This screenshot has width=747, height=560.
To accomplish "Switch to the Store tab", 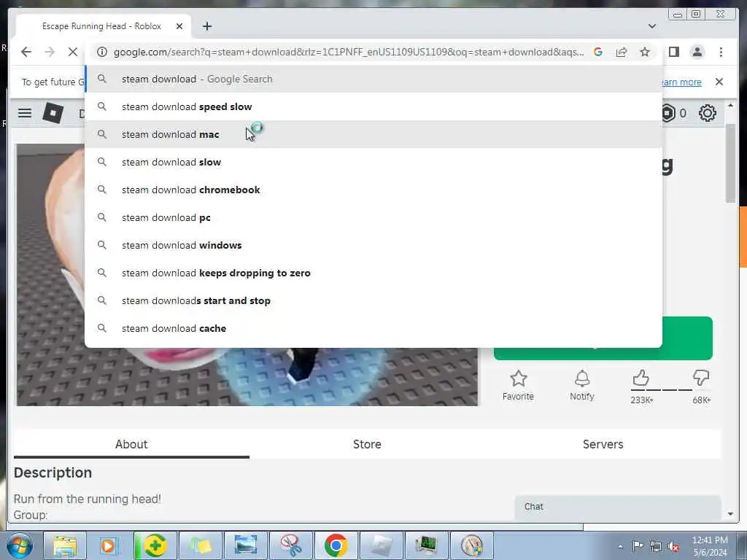I will click(x=367, y=444).
